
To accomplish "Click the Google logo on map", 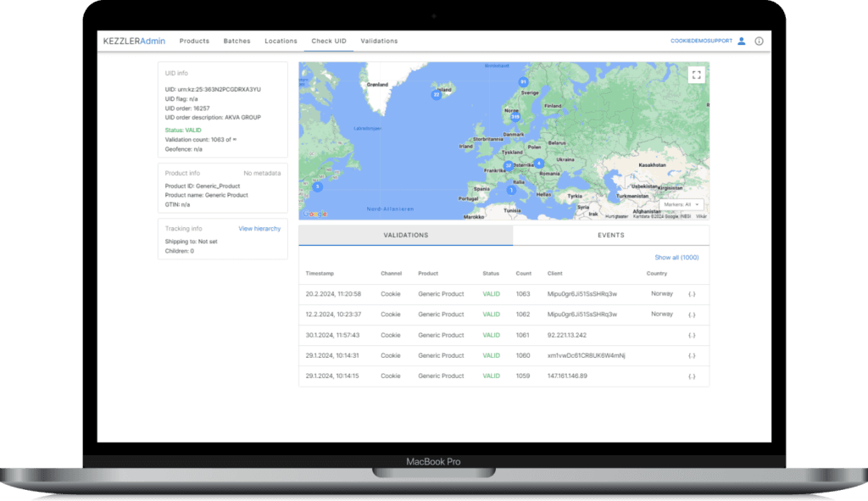I will coord(314,214).
